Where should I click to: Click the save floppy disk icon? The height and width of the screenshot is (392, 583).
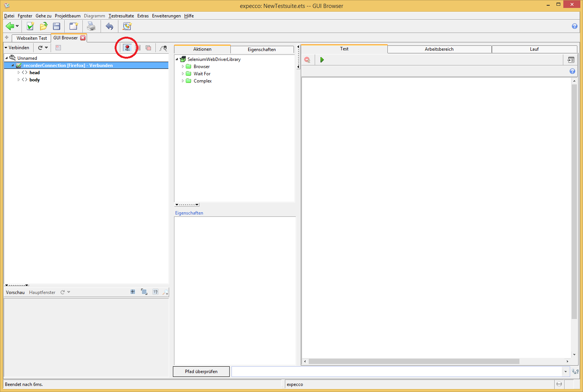point(57,26)
